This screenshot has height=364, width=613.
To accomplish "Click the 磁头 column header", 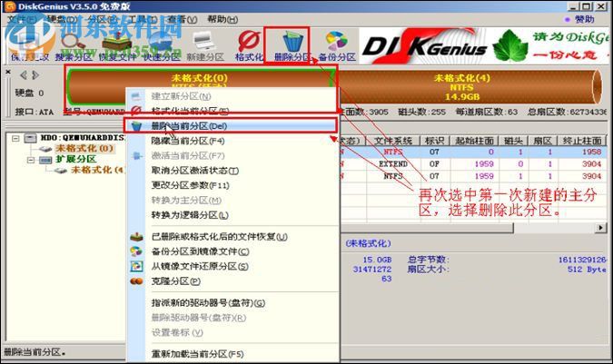I will 513,141.
